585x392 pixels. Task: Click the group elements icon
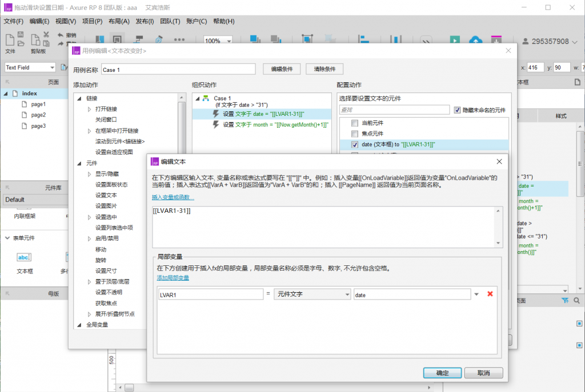tap(307, 39)
